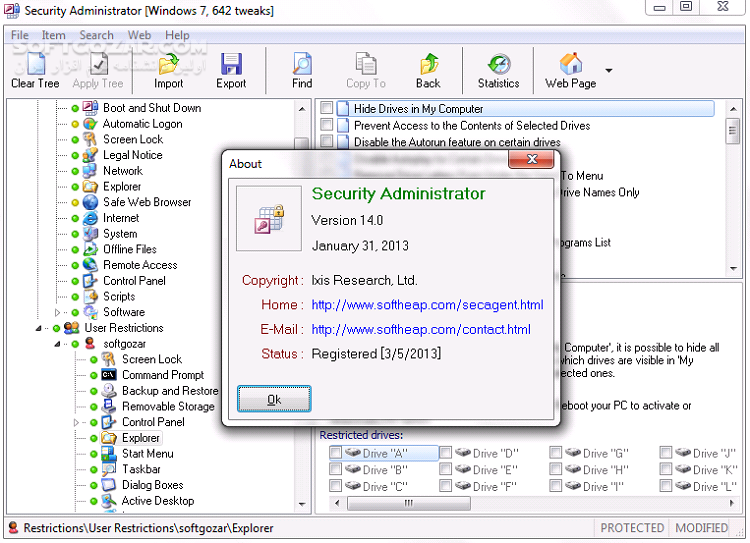Select the Automatic Logon tree icon
This screenshot has width=750, height=543.
pos(90,124)
